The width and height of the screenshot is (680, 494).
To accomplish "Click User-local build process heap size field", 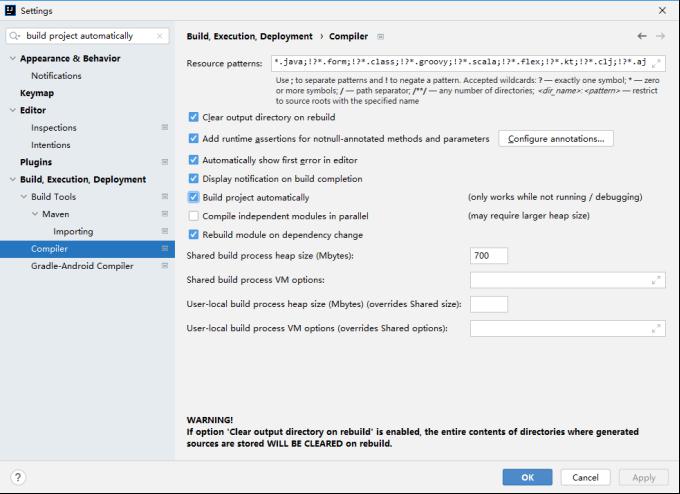I will click(x=489, y=304).
